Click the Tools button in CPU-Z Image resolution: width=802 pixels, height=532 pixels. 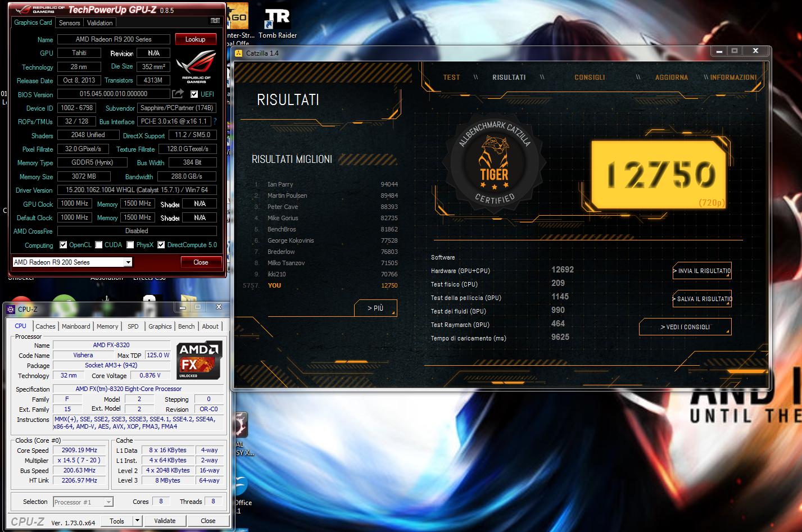(x=117, y=521)
